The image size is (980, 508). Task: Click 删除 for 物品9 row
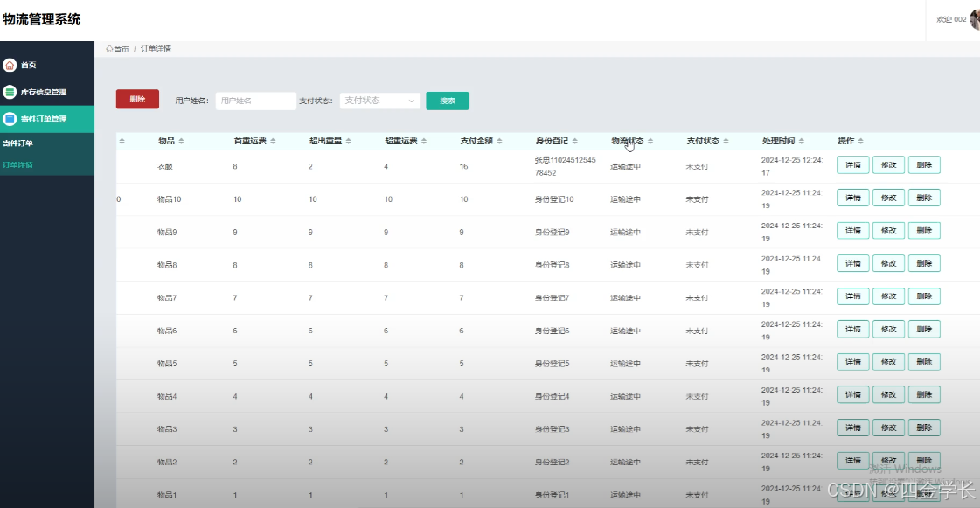click(924, 231)
